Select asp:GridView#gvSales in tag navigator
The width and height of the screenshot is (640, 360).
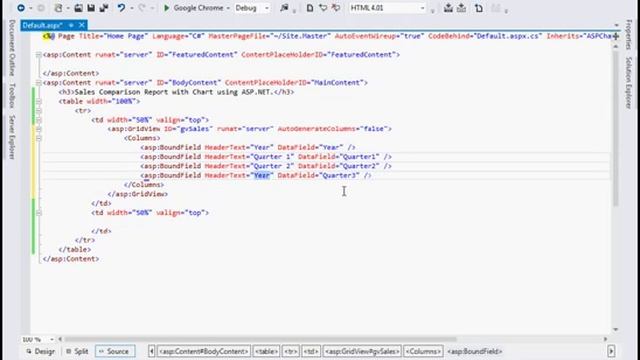(362, 351)
